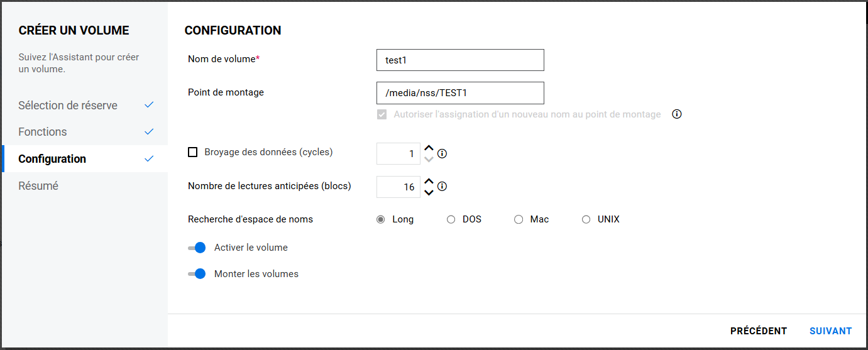The image size is (868, 350).
Task: Choose the UNIX name space radio button
Action: [586, 219]
